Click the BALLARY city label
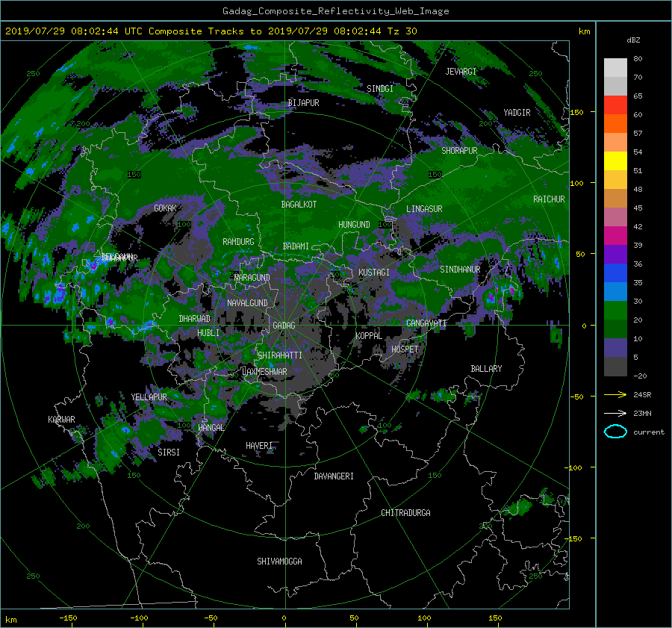 click(486, 369)
